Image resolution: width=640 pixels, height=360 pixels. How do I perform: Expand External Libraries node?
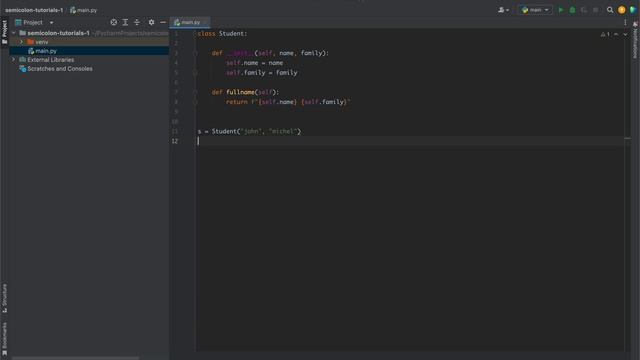click(13, 60)
